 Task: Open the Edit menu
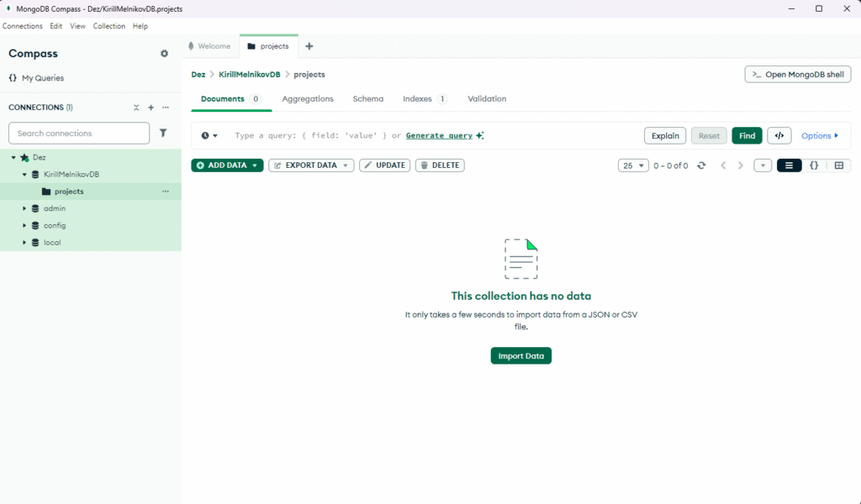point(56,26)
